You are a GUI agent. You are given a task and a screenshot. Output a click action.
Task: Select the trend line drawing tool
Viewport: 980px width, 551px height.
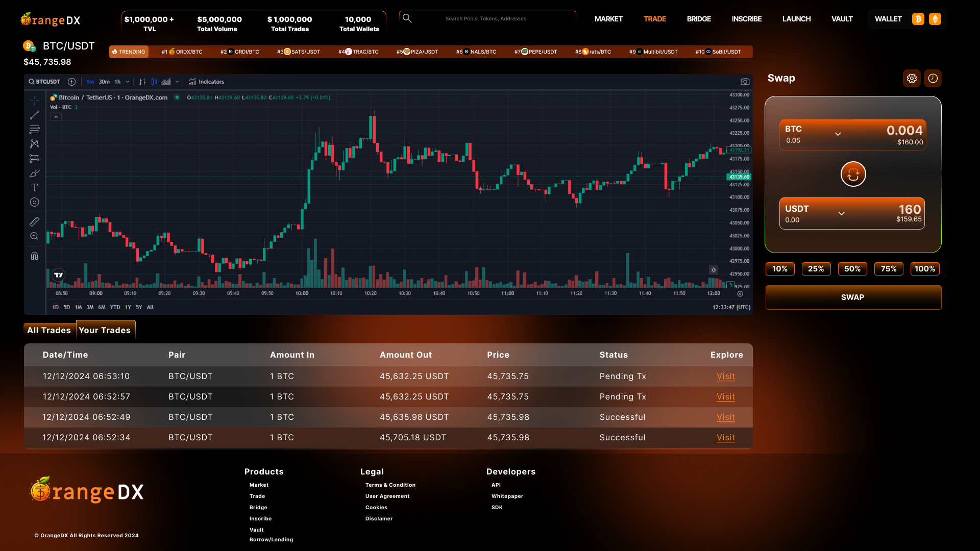pos(34,115)
